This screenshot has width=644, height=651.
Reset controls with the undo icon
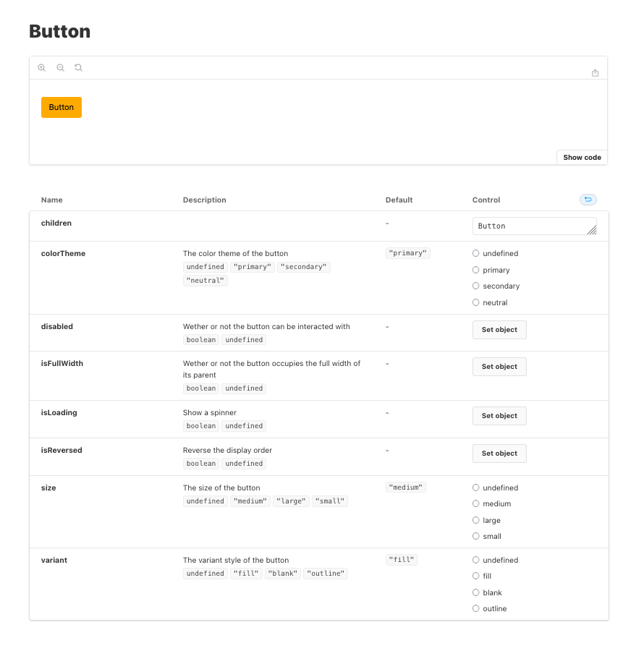(x=588, y=200)
